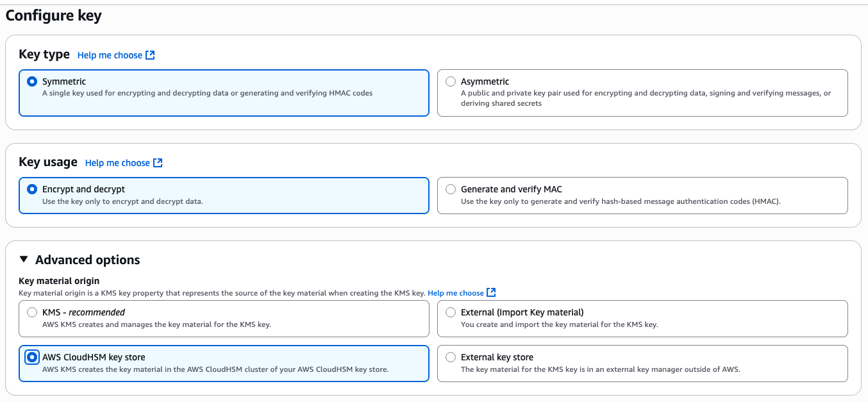Click the KMS recommended tile description text
This screenshot has height=402, width=868.
(x=156, y=324)
